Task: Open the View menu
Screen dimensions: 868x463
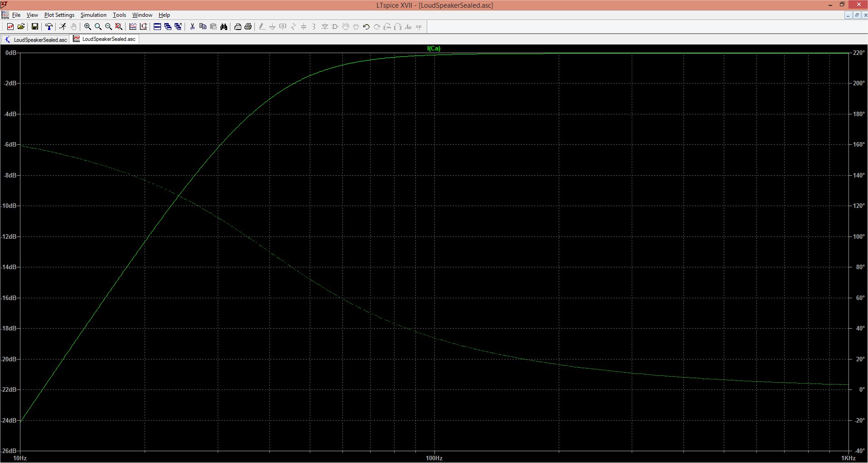Action: point(32,15)
